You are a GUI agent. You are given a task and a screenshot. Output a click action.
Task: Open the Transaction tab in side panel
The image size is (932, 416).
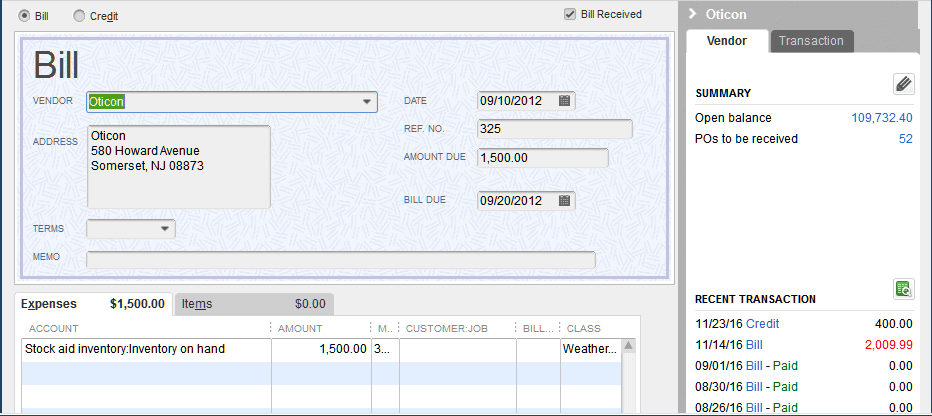coord(811,41)
